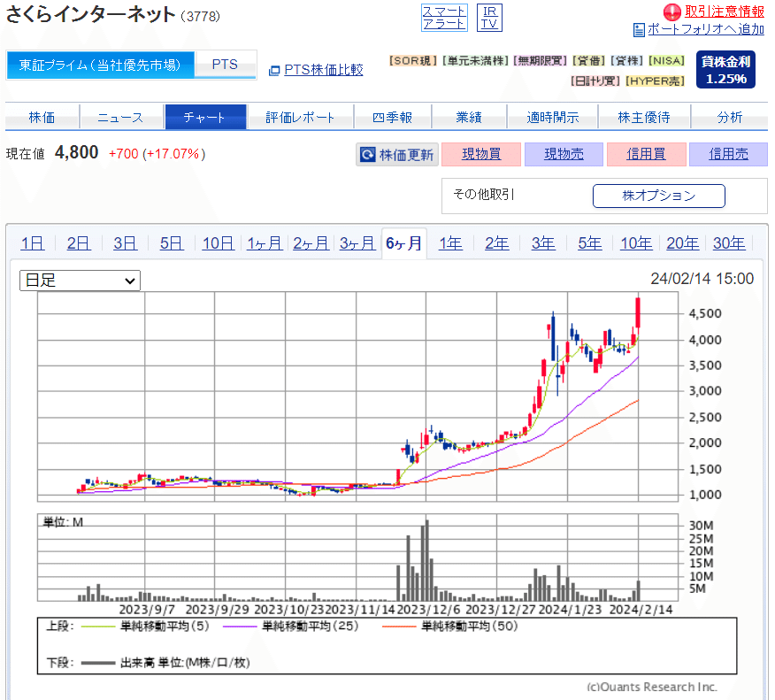The width and height of the screenshot is (775, 700).
Task: Click the [NISA] tag
Action: point(667,61)
